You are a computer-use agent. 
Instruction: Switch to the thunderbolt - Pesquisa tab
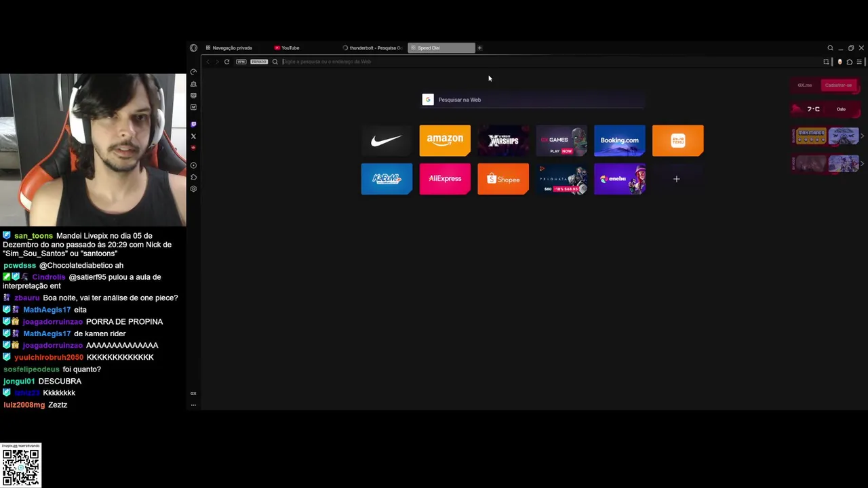pos(372,48)
